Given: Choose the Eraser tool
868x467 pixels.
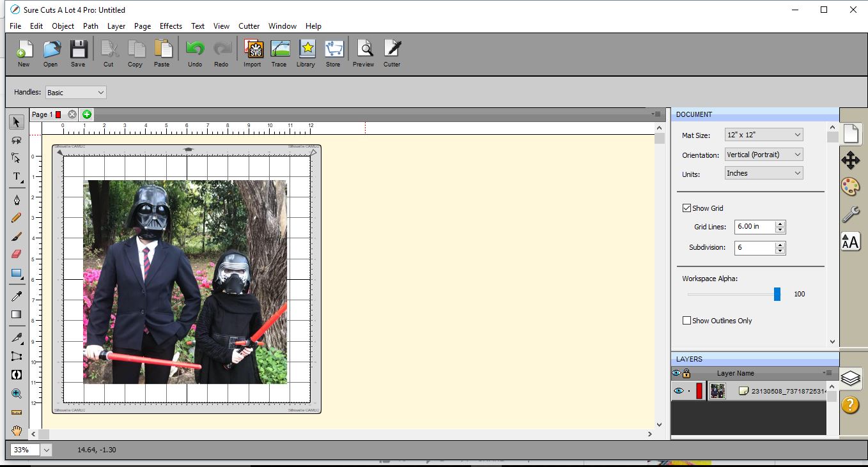Looking at the screenshot, I should click(x=17, y=254).
